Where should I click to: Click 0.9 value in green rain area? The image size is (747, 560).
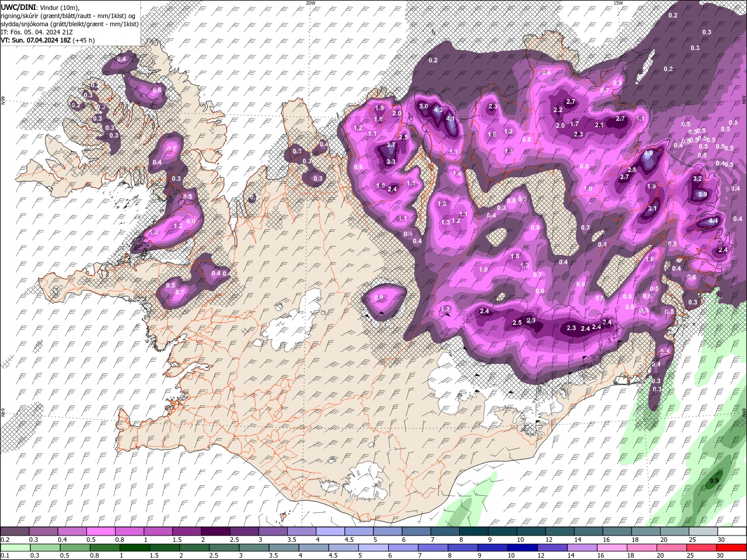click(x=714, y=481)
